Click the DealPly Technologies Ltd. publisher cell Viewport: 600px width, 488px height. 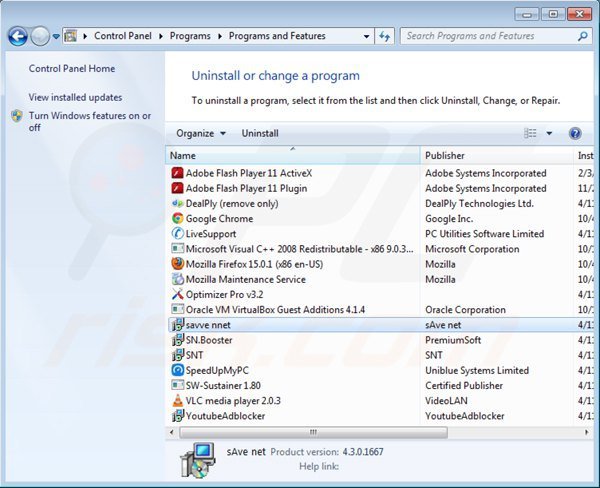(479, 204)
